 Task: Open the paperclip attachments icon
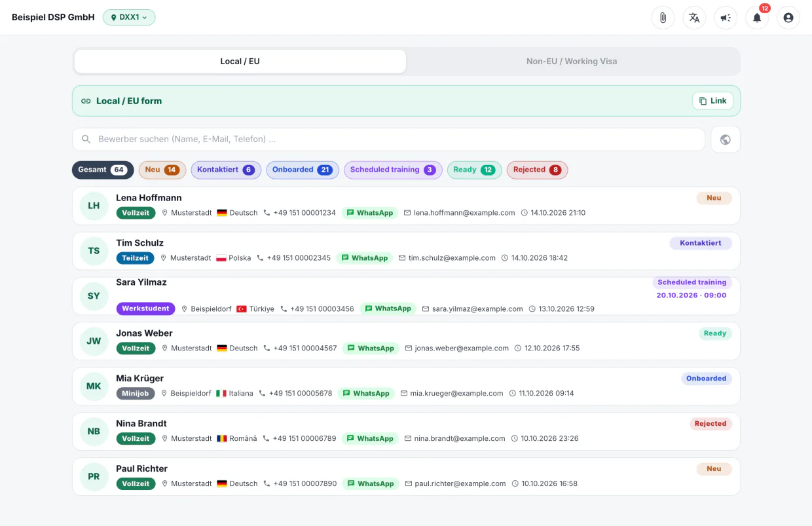pos(663,18)
